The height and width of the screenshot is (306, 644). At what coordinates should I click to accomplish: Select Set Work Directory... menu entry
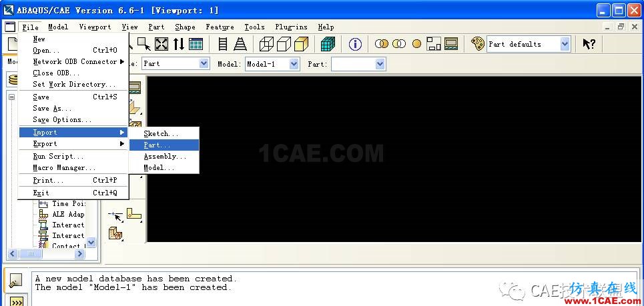pos(74,84)
